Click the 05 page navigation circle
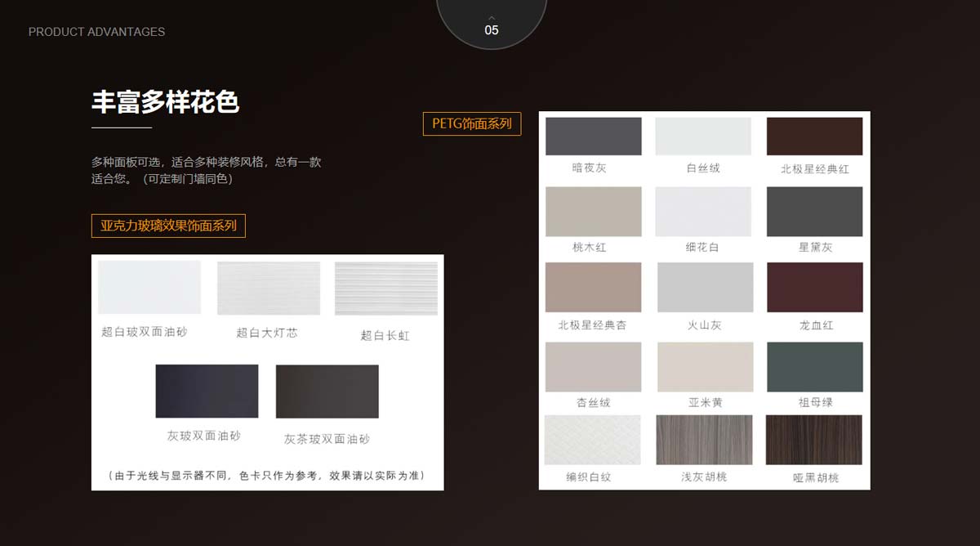Screen dimensions: 980x546 pyautogui.click(x=492, y=23)
